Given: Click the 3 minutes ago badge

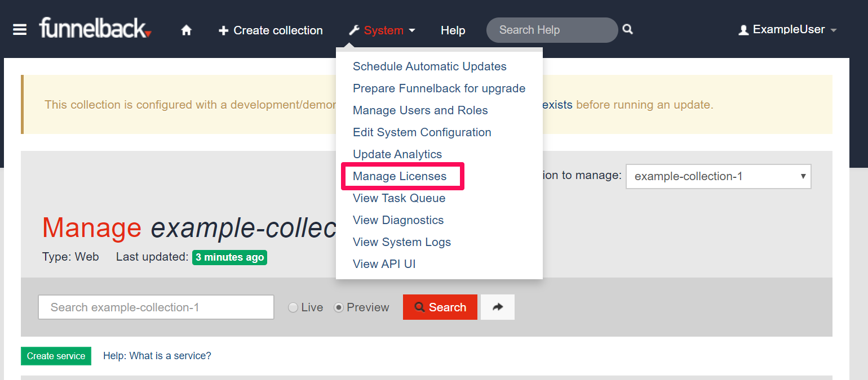Looking at the screenshot, I should [x=229, y=257].
